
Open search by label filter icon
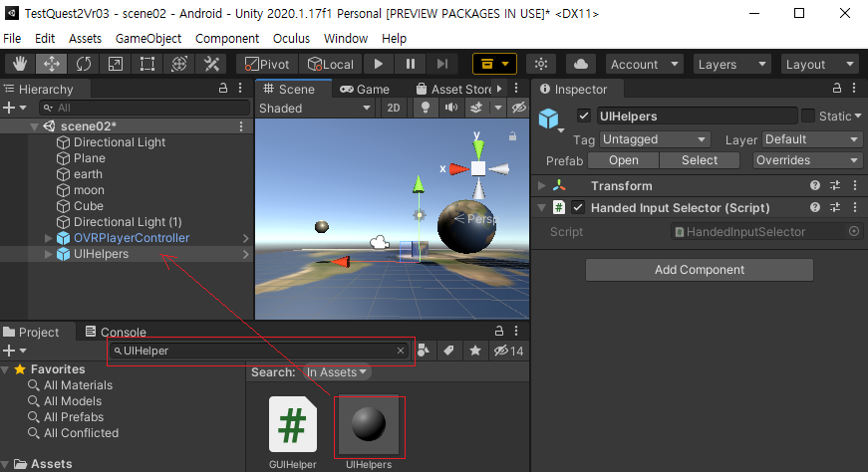[x=448, y=351]
